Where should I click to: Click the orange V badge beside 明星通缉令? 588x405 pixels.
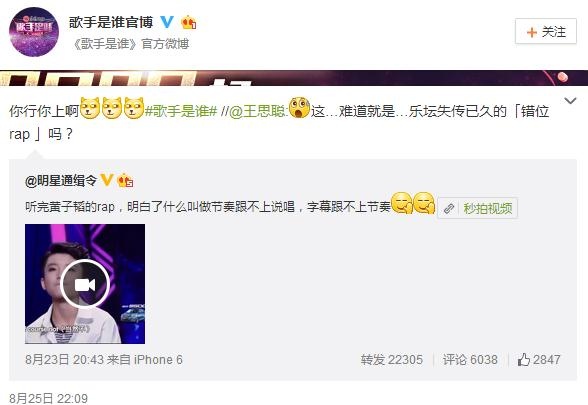click(106, 180)
